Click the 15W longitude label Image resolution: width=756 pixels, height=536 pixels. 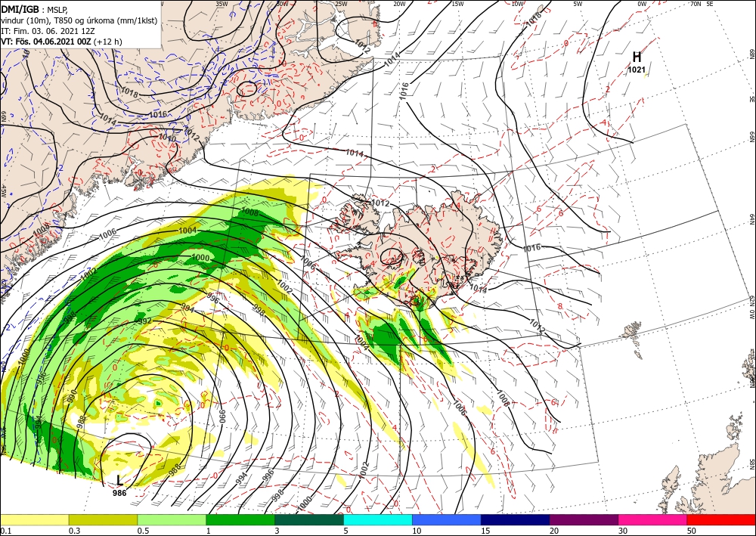coord(457,4)
